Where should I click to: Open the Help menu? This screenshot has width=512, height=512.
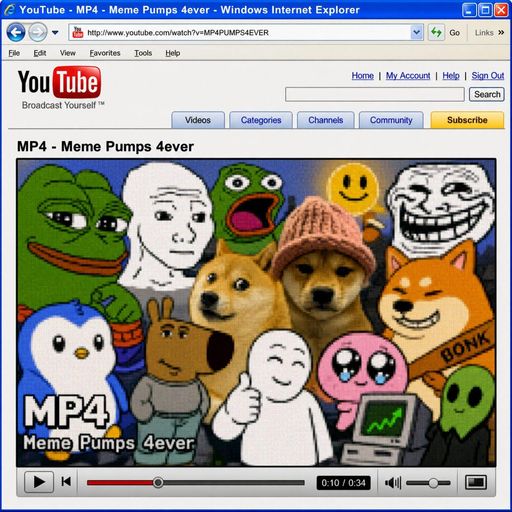(x=173, y=53)
